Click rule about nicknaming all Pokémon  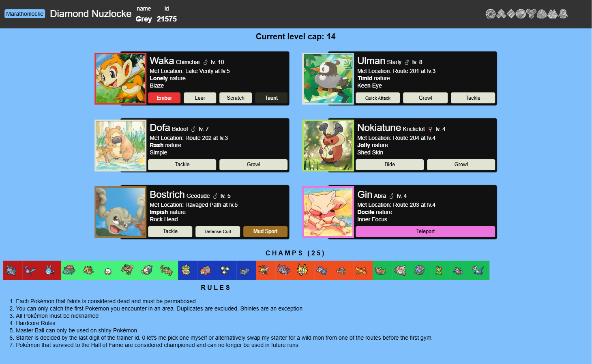click(57, 316)
